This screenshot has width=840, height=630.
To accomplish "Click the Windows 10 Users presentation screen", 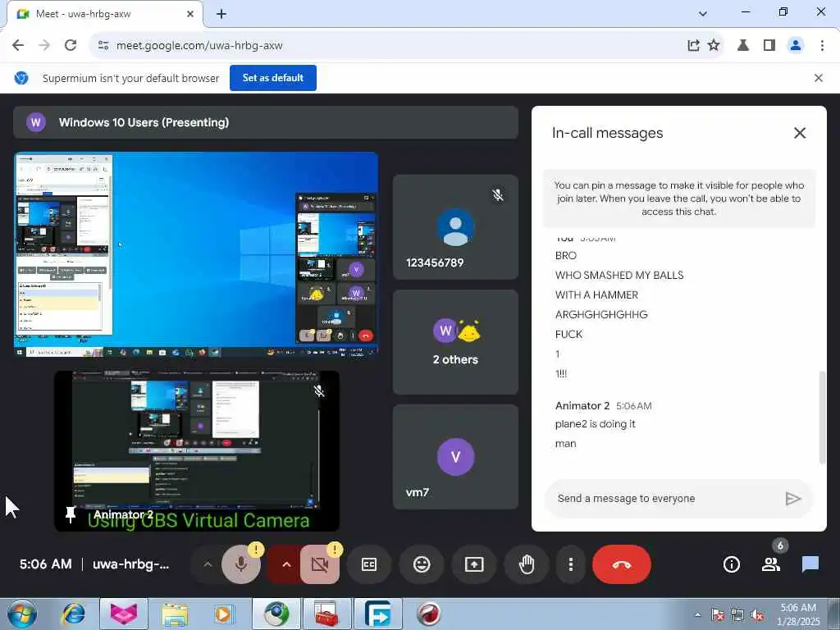I will tap(196, 254).
